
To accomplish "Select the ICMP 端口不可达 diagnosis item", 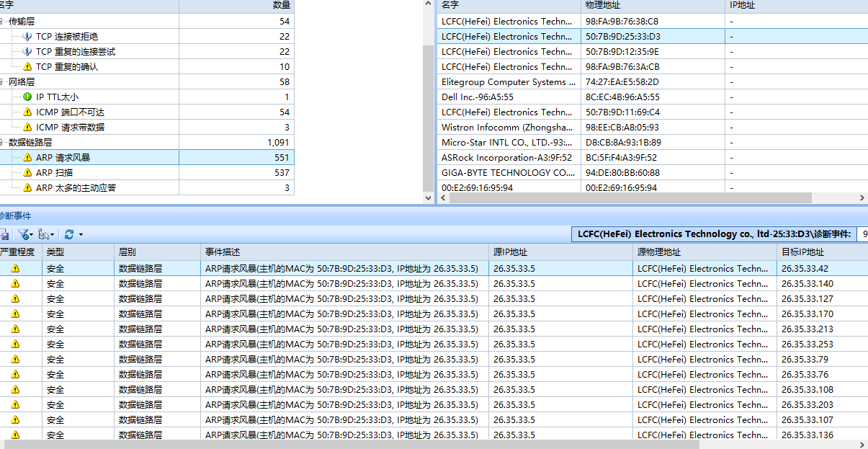I will coord(147,112).
